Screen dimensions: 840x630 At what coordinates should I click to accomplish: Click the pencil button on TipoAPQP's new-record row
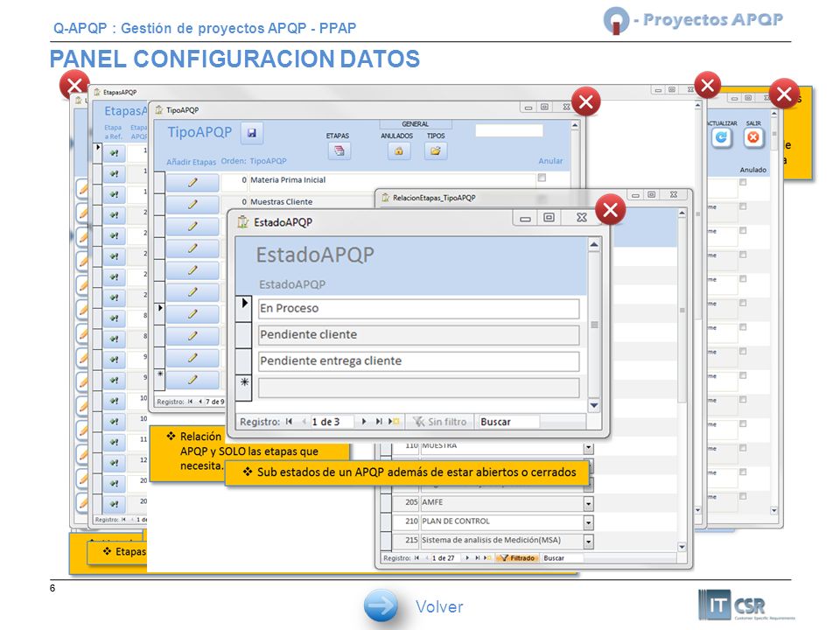(x=192, y=379)
